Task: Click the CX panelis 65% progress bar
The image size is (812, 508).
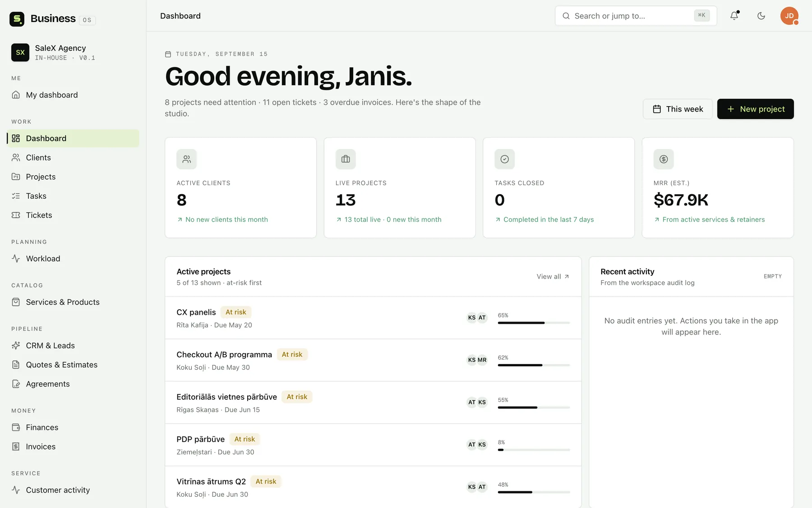Action: pyautogui.click(x=534, y=323)
